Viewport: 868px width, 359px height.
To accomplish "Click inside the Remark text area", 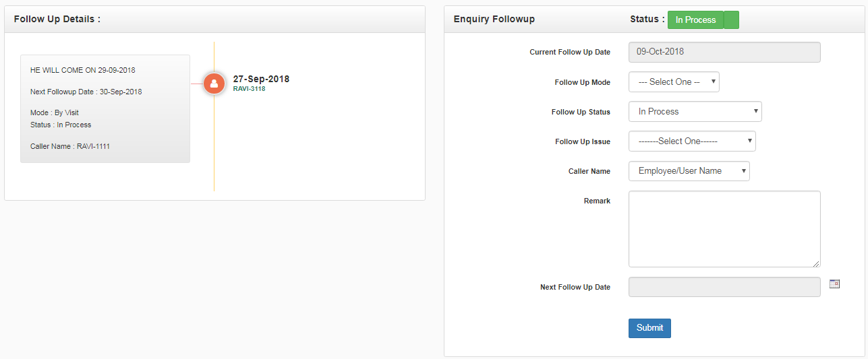I will click(724, 229).
